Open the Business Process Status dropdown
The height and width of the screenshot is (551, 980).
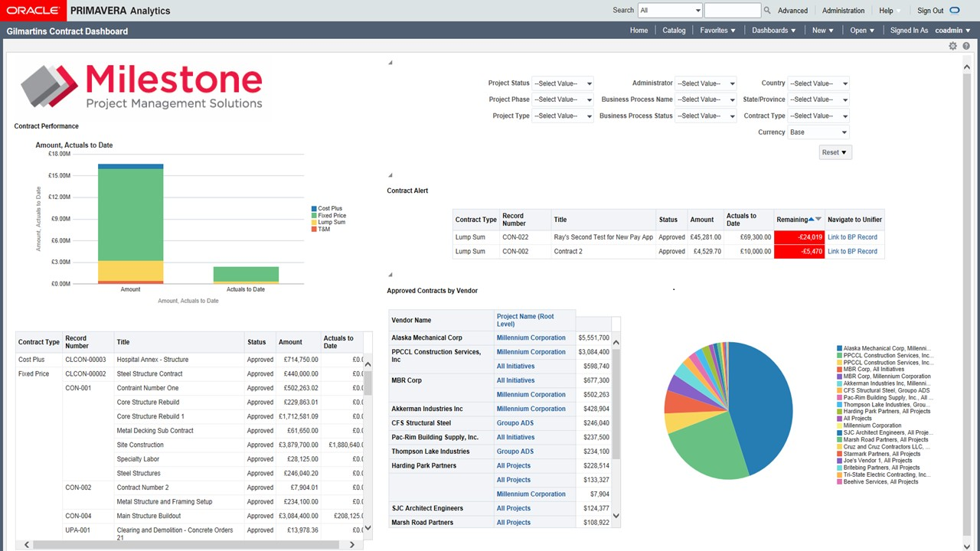(706, 116)
